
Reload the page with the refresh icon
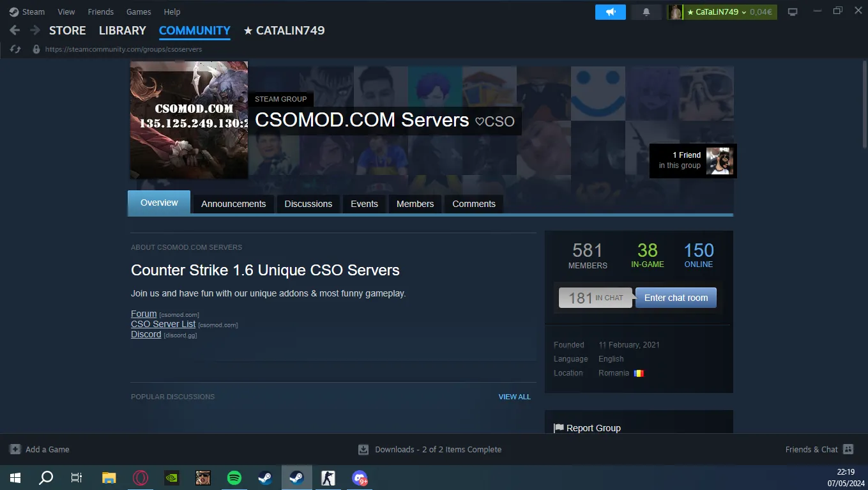(x=16, y=49)
